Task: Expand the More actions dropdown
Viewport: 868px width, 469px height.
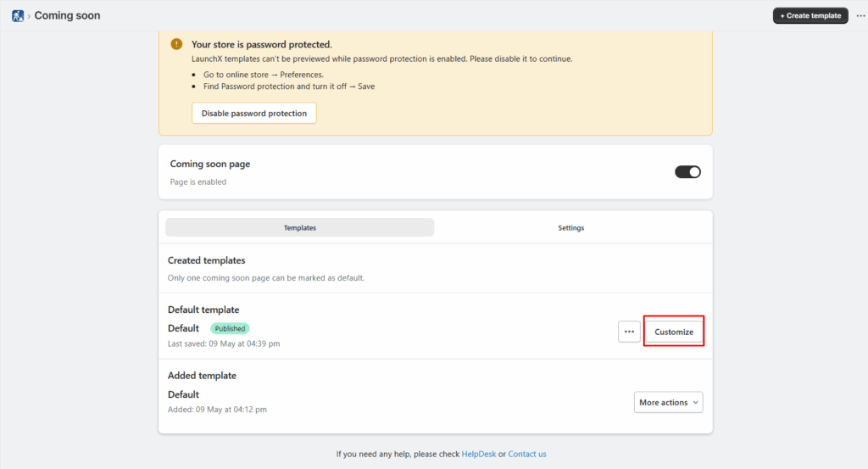Action: [x=668, y=402]
